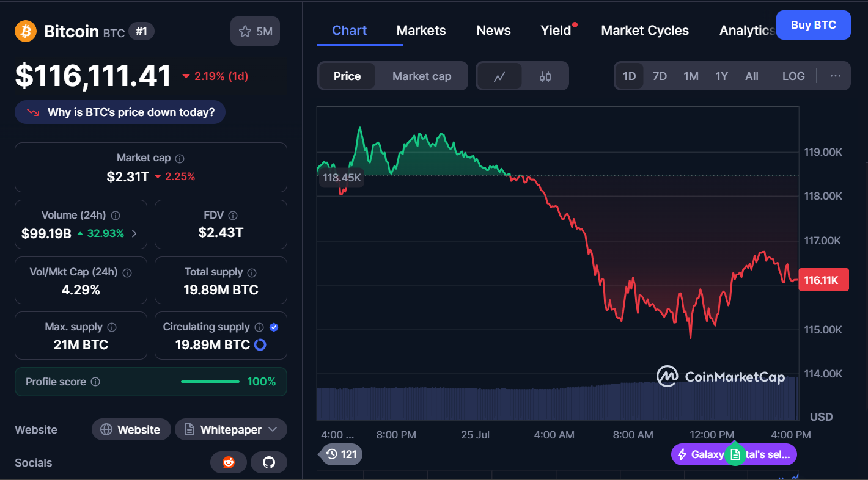Click Why is BTC's price down today
The image size is (868, 480).
pyautogui.click(x=120, y=112)
